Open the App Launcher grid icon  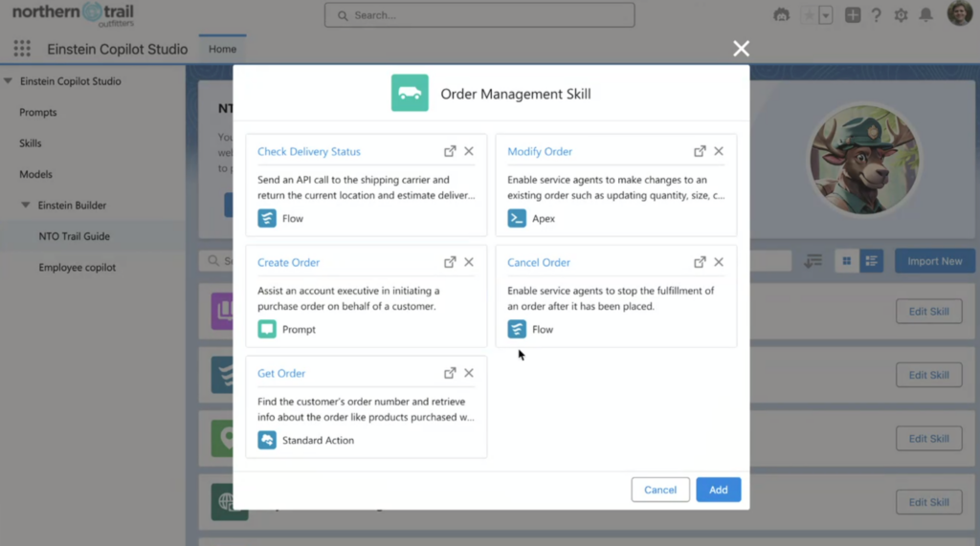pos(22,49)
